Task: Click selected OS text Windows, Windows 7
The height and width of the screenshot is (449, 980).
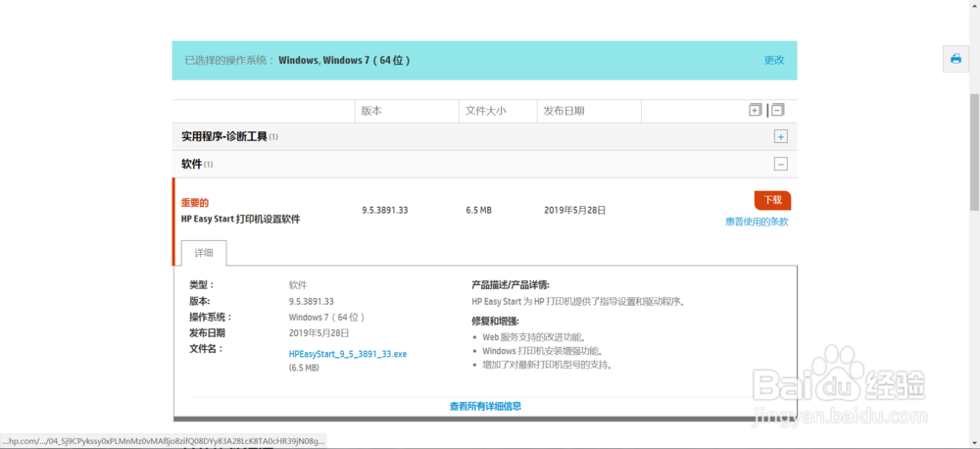Action: pyautogui.click(x=344, y=61)
